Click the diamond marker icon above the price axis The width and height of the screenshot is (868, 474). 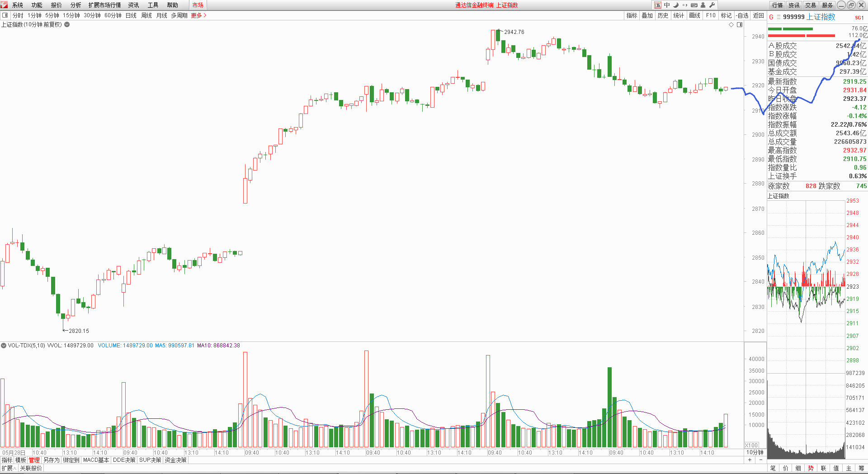[x=731, y=25]
